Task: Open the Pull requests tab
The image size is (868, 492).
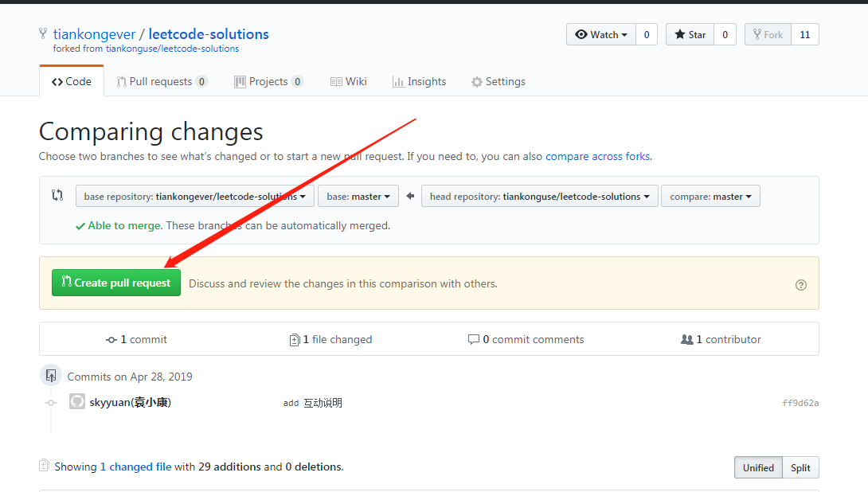Action: point(162,81)
